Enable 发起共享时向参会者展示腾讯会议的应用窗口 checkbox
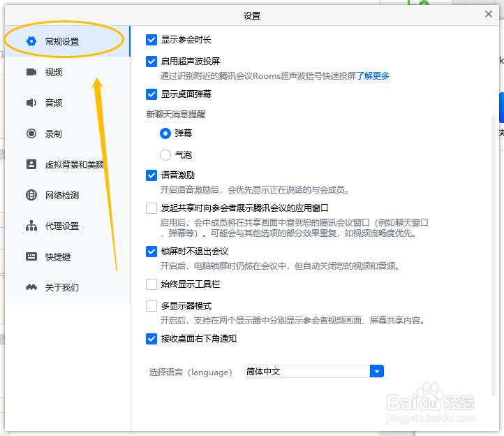Viewport: 504px width, 436px height. 151,208
